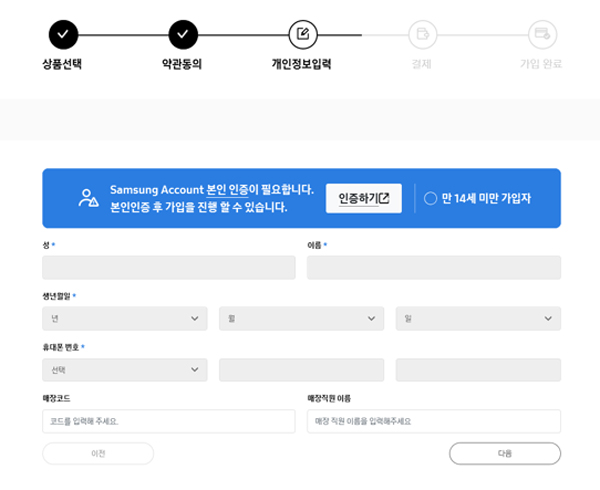Click the last phone number input field

coord(478,370)
